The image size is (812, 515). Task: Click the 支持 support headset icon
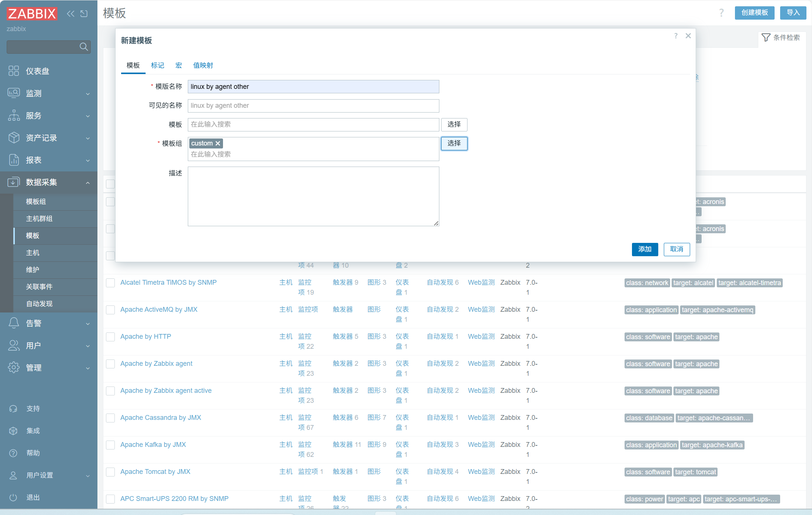pyautogui.click(x=13, y=408)
